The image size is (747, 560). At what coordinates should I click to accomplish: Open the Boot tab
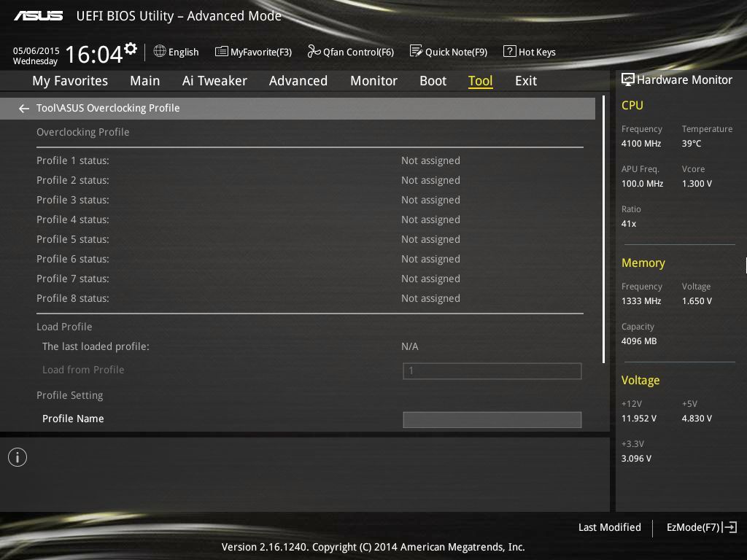[433, 81]
